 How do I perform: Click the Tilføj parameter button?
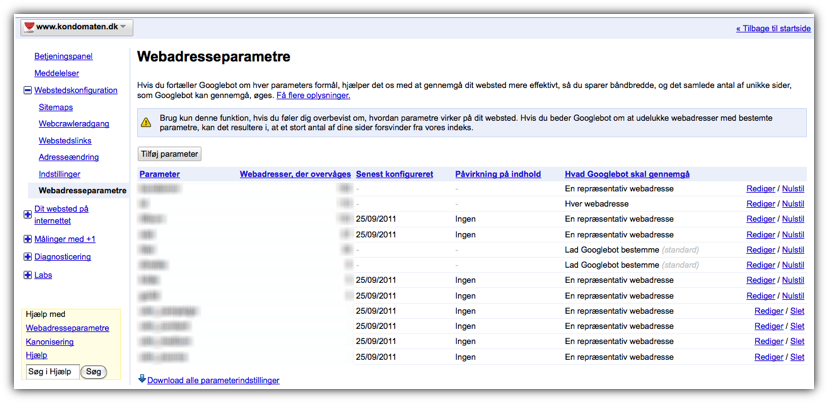(x=170, y=154)
